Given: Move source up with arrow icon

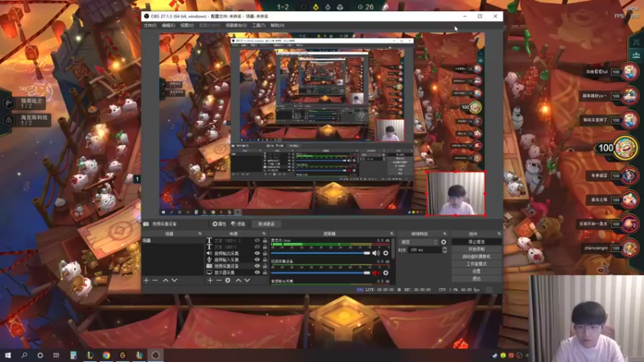Looking at the screenshot, I should coord(238,280).
